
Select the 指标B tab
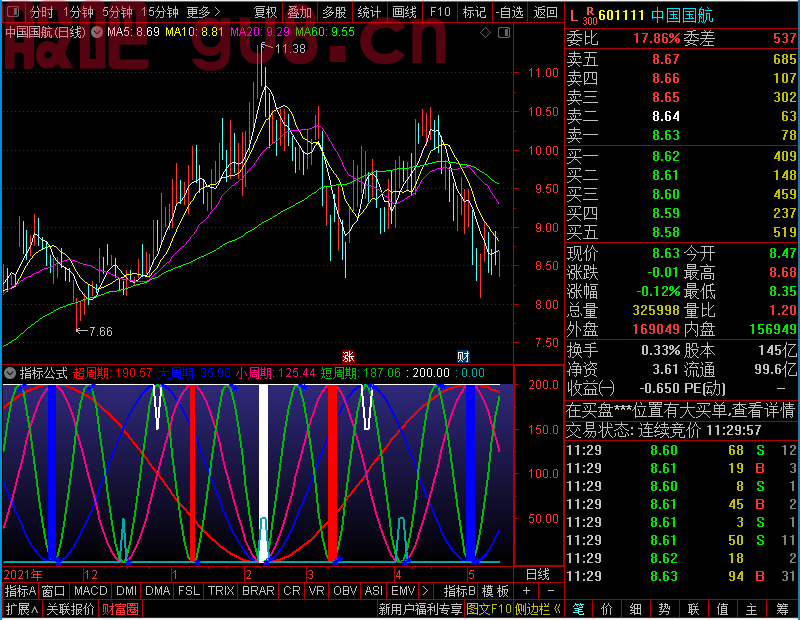click(x=460, y=591)
